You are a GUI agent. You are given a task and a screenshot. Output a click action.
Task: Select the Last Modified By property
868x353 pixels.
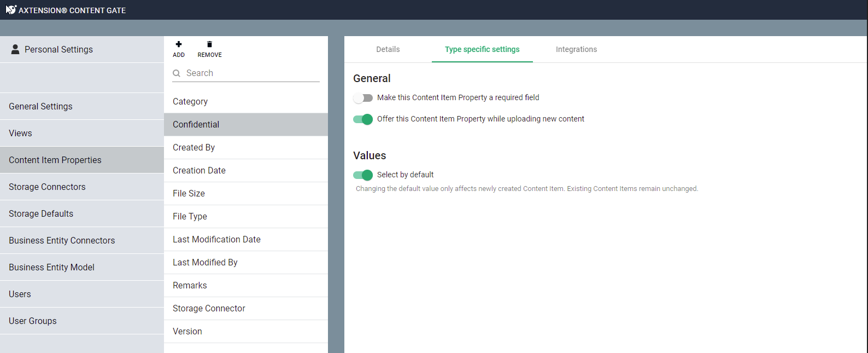tap(205, 263)
